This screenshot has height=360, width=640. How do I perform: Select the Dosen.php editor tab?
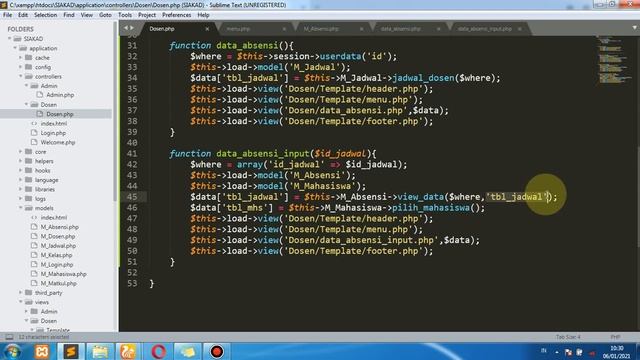point(162,29)
